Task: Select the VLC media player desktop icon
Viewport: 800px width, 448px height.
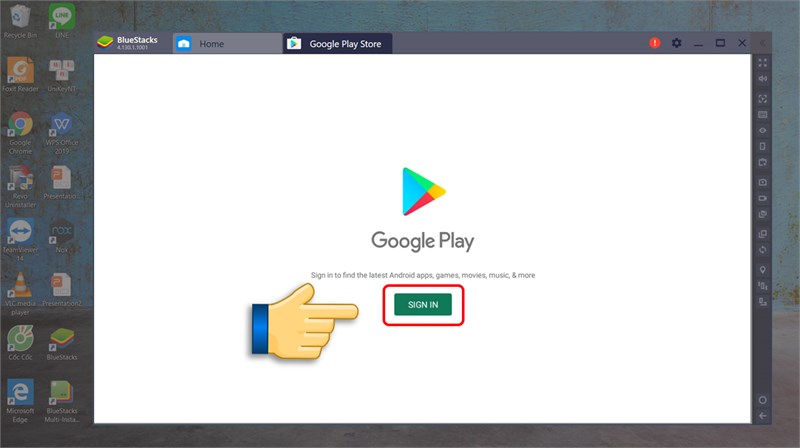Action: coord(20,285)
